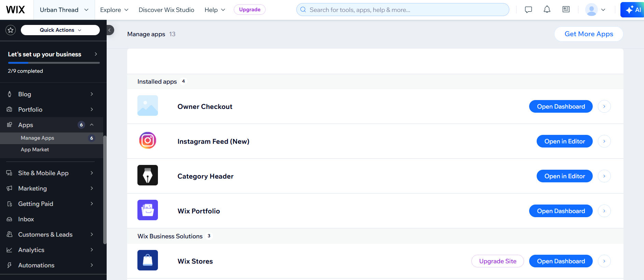The width and height of the screenshot is (644, 280).
Task: Open the Urban Thread site switcher dropdown
Action: click(x=64, y=10)
